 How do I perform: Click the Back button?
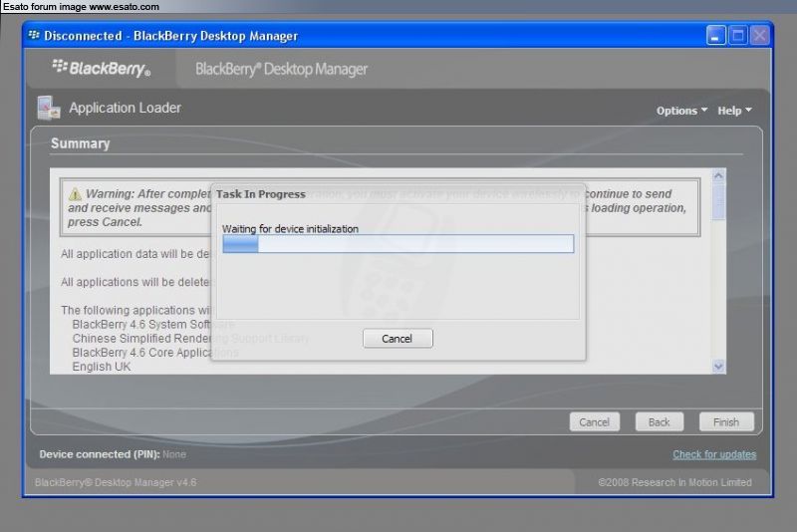(x=660, y=421)
